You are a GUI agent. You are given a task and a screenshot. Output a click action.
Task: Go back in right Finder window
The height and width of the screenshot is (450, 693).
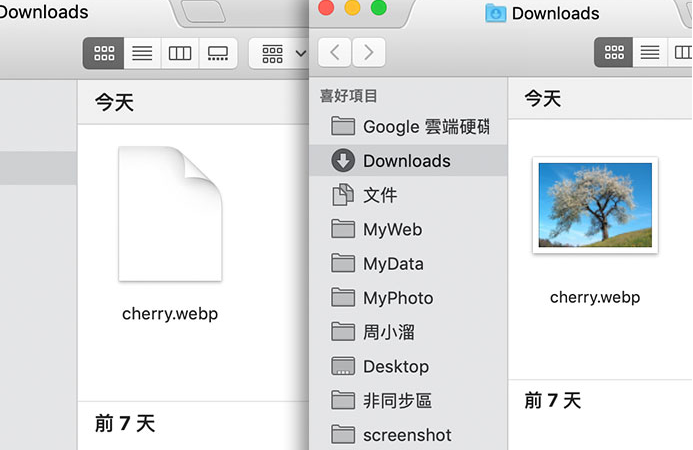pos(335,53)
